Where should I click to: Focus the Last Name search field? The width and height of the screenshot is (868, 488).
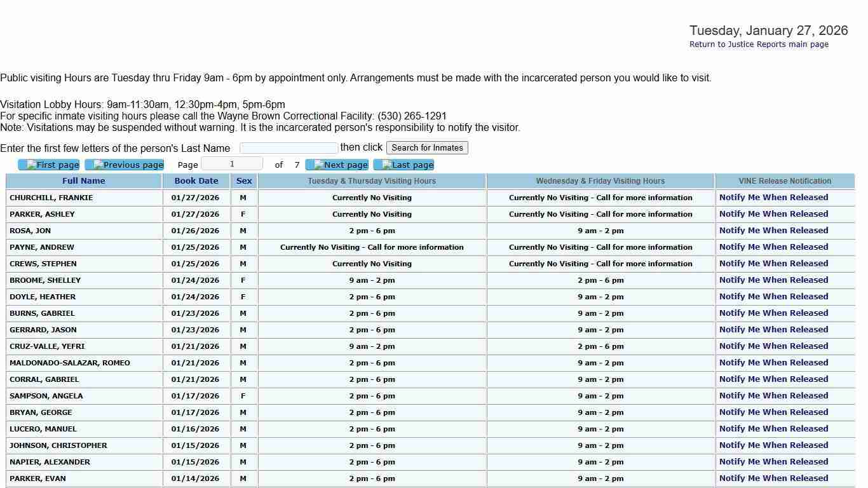[x=288, y=148]
